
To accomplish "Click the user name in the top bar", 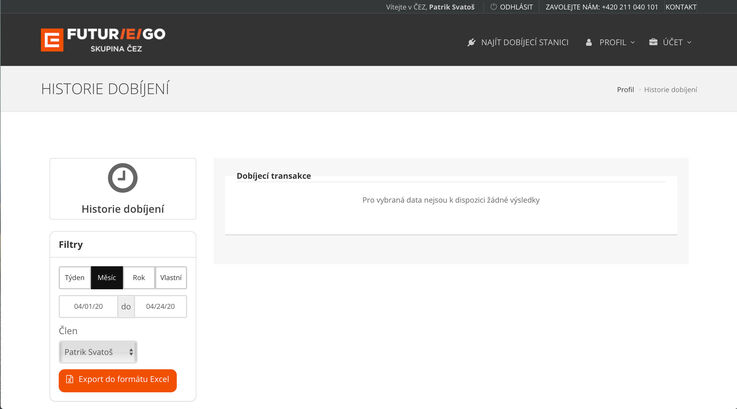I will (x=452, y=7).
